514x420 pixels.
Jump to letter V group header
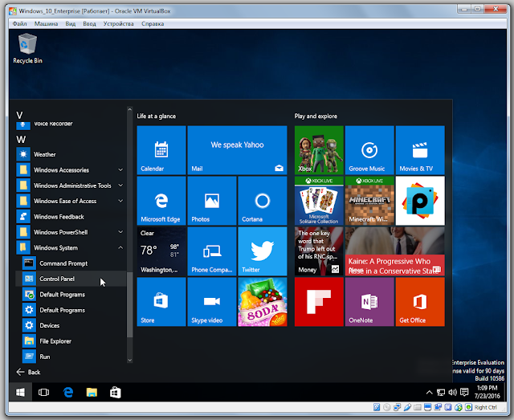(x=19, y=116)
